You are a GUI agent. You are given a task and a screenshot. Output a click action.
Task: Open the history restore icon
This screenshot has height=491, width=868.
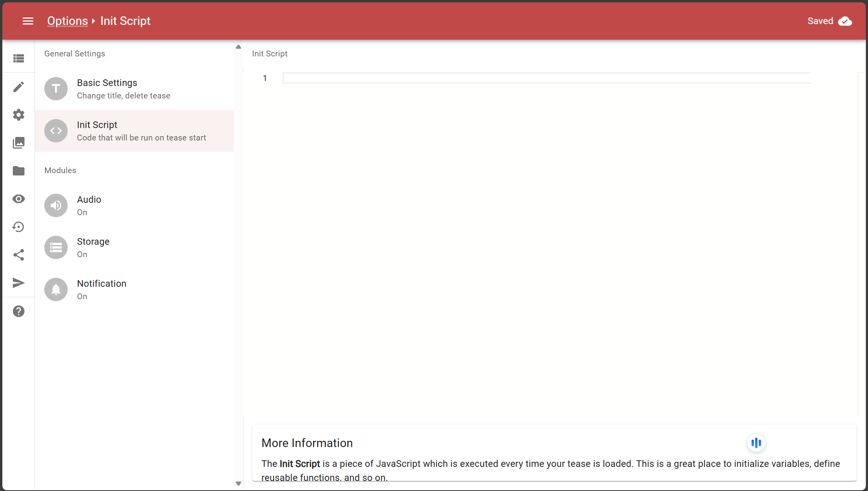[19, 227]
